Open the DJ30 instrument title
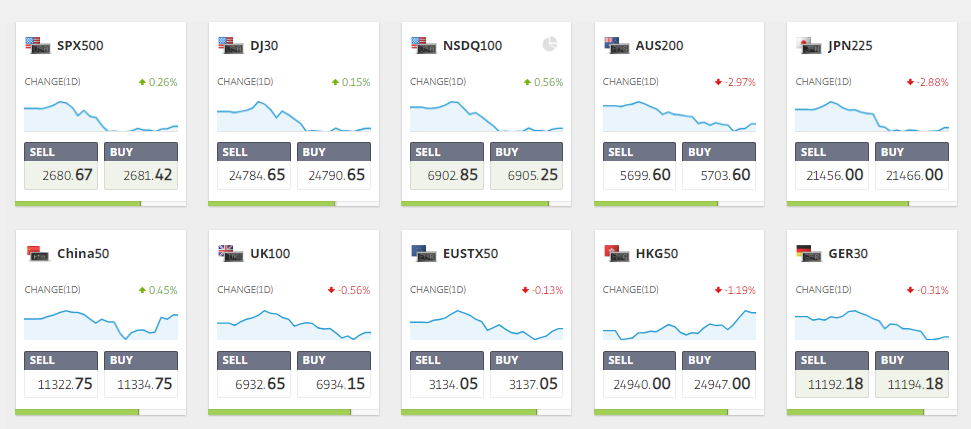971x429 pixels. tap(264, 46)
